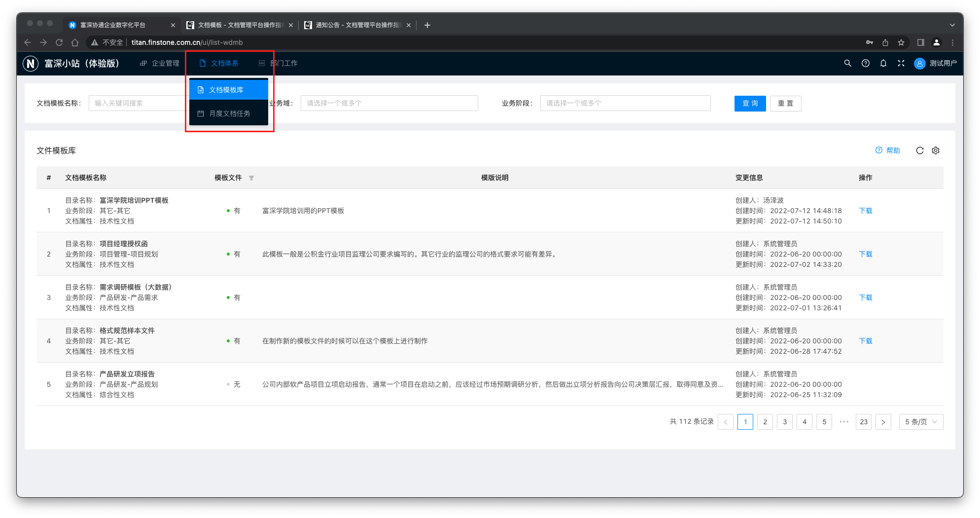Screen dimensions: 980x518
Task: Select 月度文档任务 in the dropdown
Action: point(229,113)
